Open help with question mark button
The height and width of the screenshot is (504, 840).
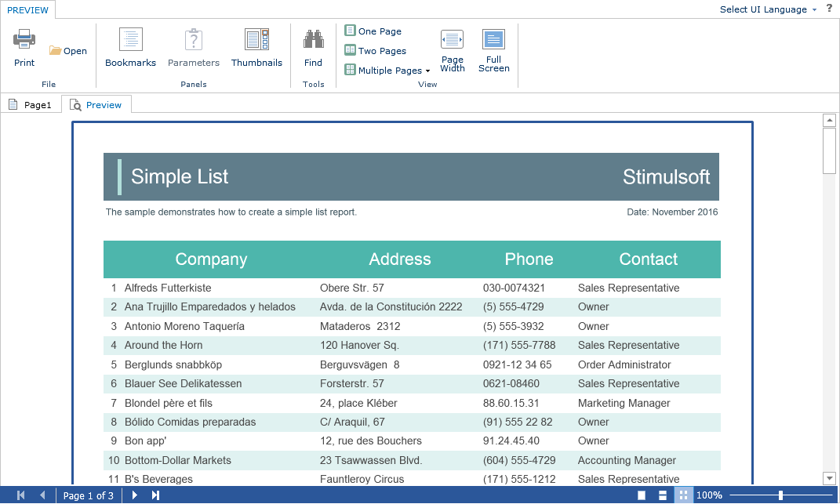(829, 9)
